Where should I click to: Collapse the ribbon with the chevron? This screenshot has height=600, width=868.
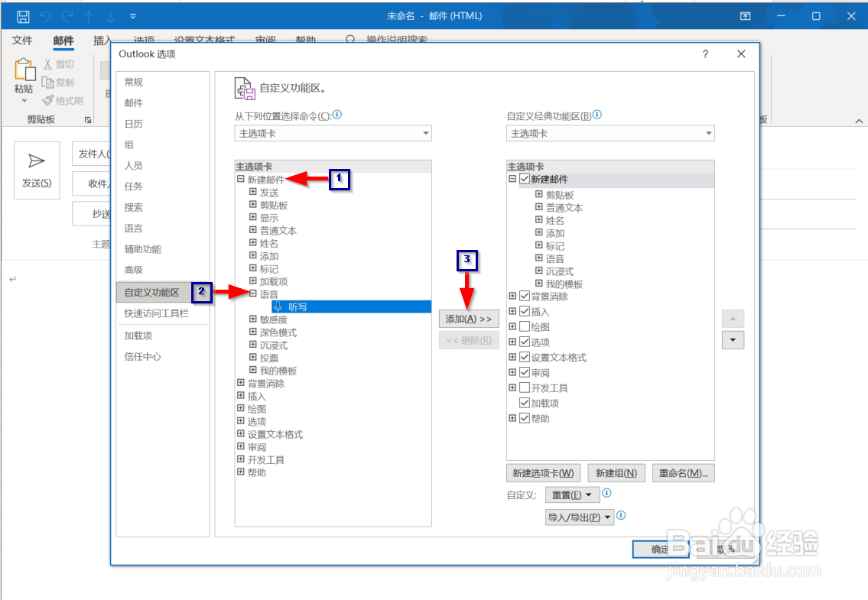click(859, 121)
